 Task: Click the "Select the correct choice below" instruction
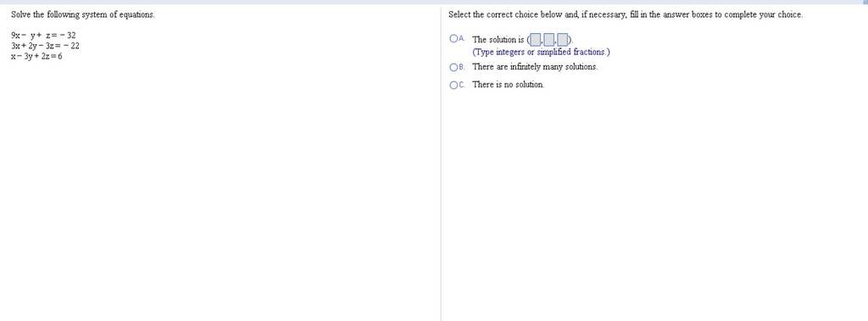[626, 15]
